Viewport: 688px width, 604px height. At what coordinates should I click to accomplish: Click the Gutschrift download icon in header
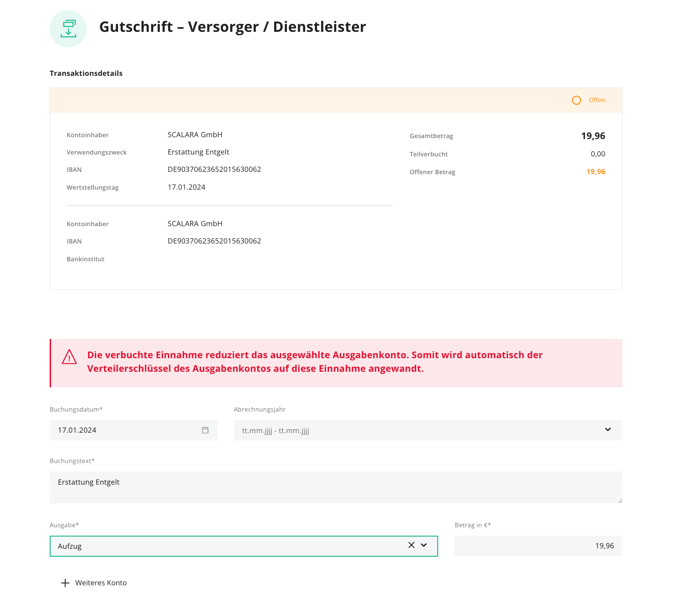pos(68,29)
